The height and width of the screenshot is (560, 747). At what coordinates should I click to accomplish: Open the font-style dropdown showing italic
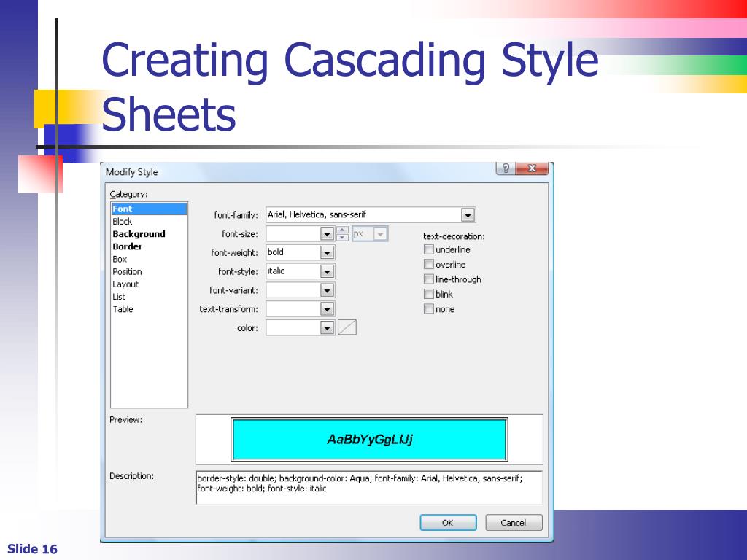click(327, 271)
